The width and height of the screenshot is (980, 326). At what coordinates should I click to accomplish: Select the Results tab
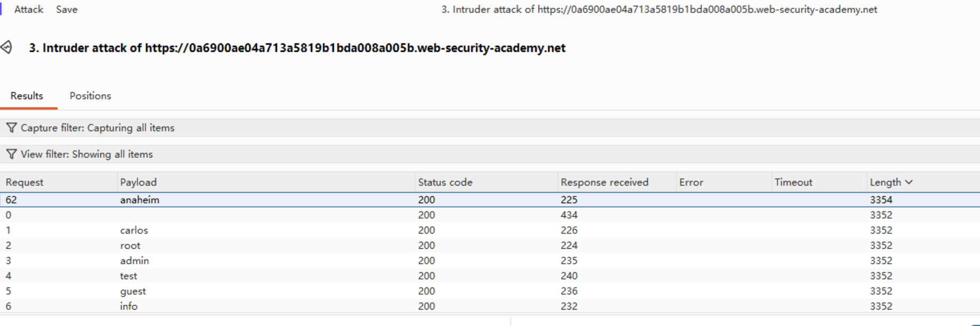point(27,96)
